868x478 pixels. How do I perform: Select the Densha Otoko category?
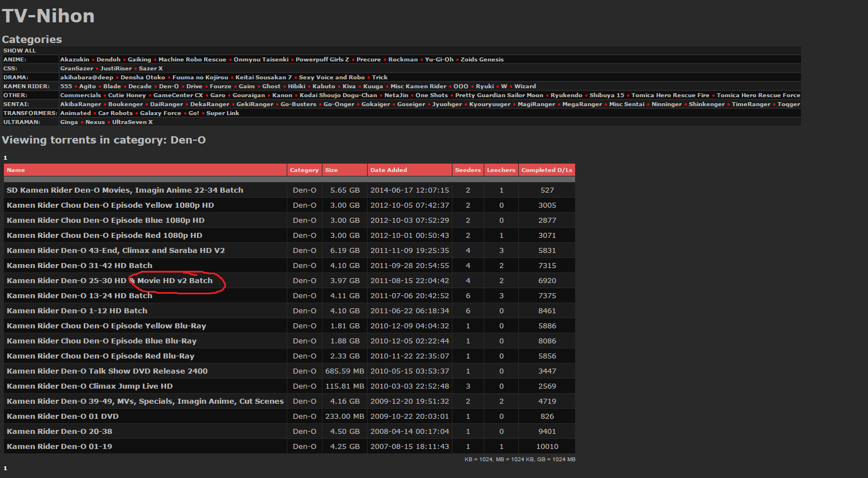coord(143,78)
